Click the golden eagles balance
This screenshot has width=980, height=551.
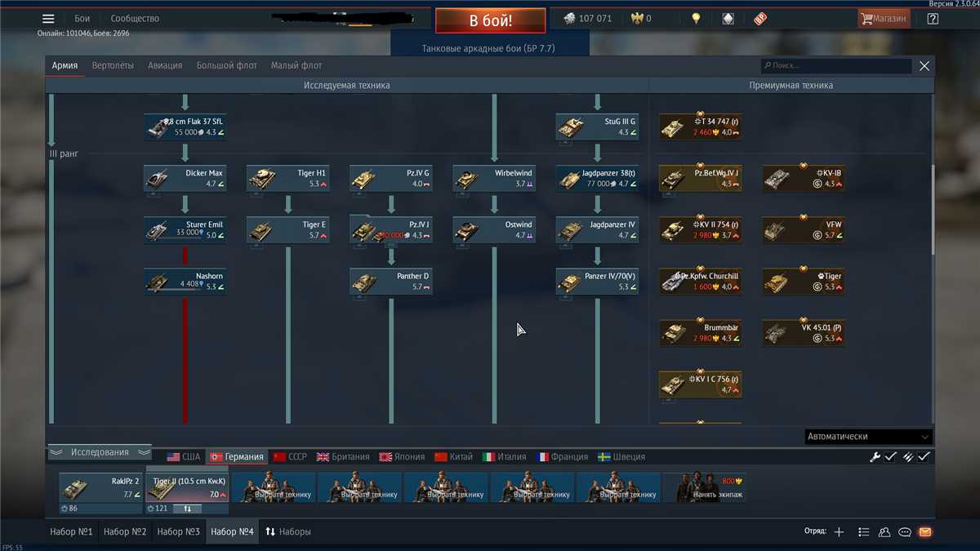(641, 19)
